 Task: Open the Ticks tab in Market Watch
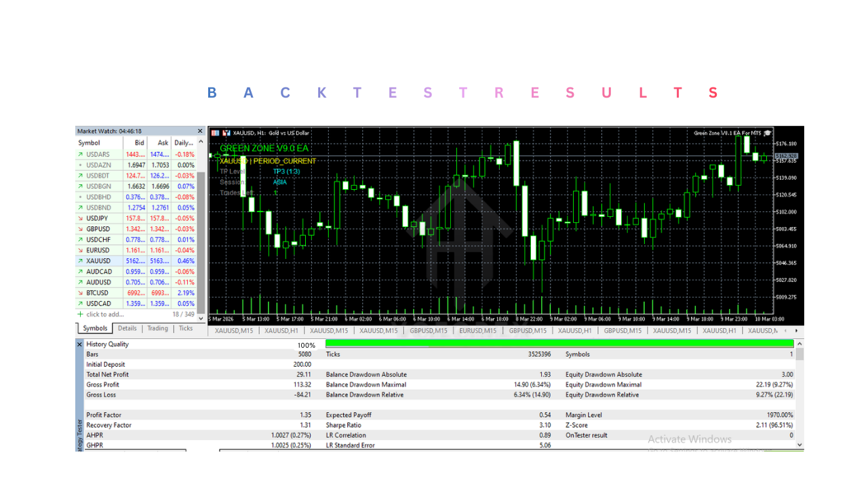tap(185, 329)
